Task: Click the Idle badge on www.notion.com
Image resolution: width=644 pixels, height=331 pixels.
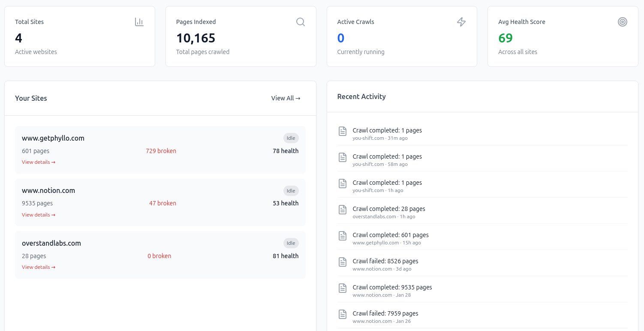Action: (x=291, y=190)
